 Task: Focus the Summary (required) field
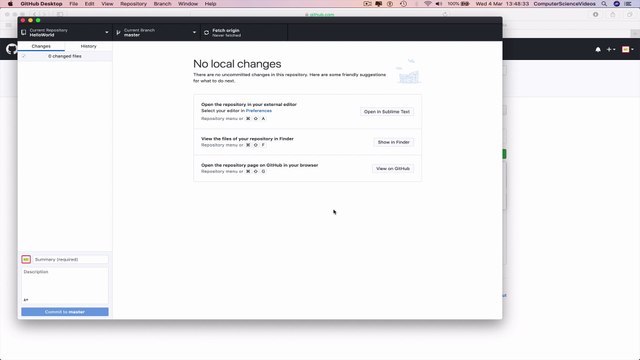coord(71,260)
